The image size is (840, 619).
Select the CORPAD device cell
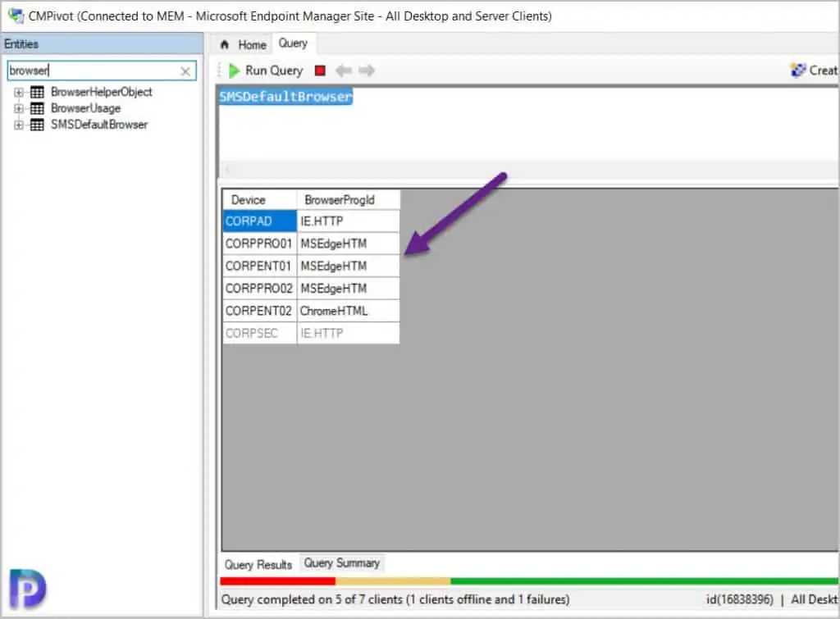pos(259,221)
